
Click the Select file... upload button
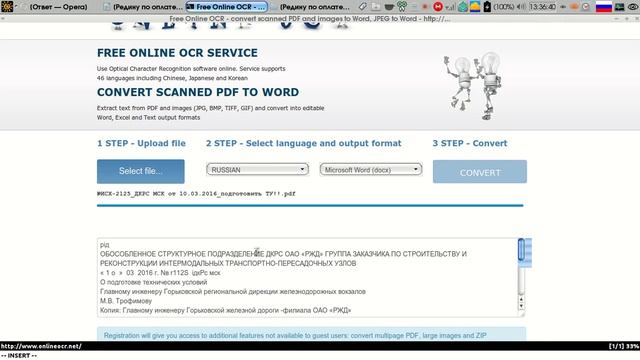pyautogui.click(x=140, y=171)
